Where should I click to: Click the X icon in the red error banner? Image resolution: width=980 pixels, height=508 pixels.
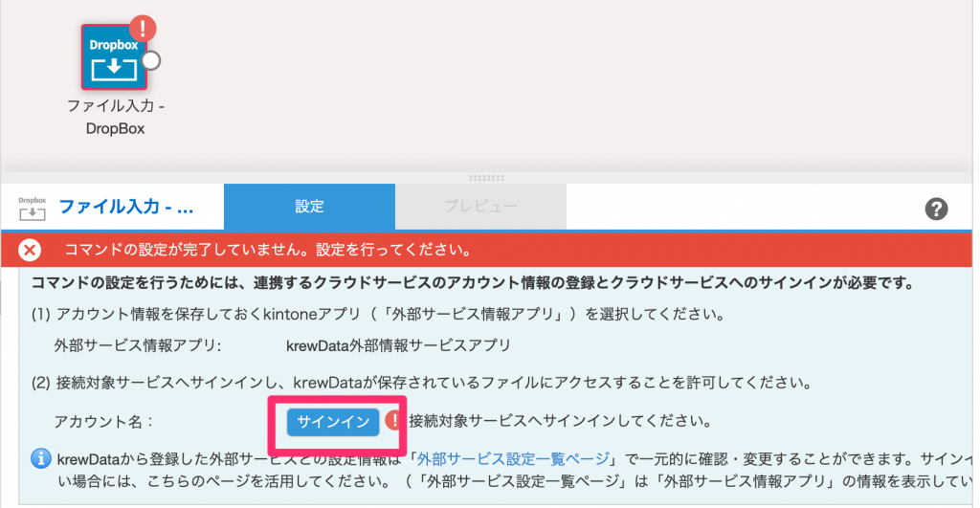coord(30,250)
